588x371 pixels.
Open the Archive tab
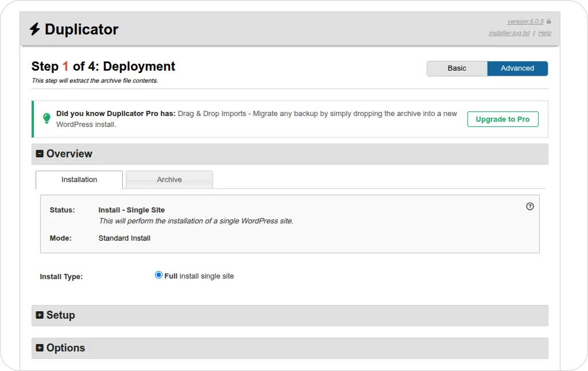(169, 180)
